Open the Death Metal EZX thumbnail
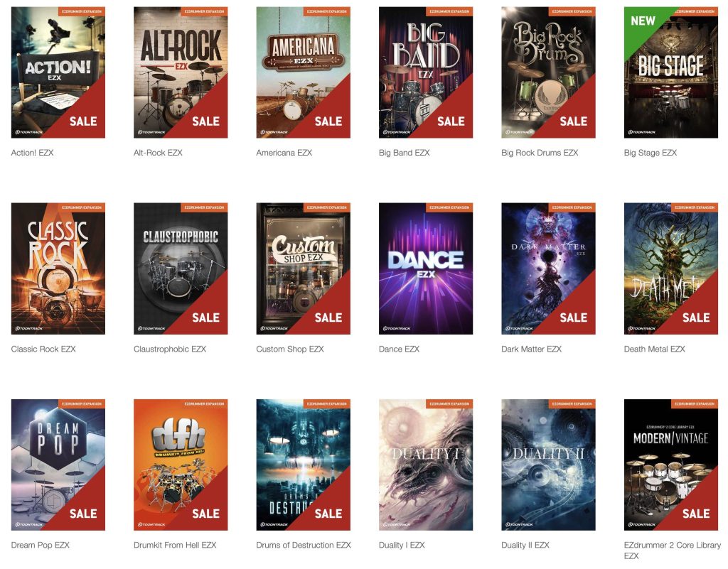 [670, 269]
